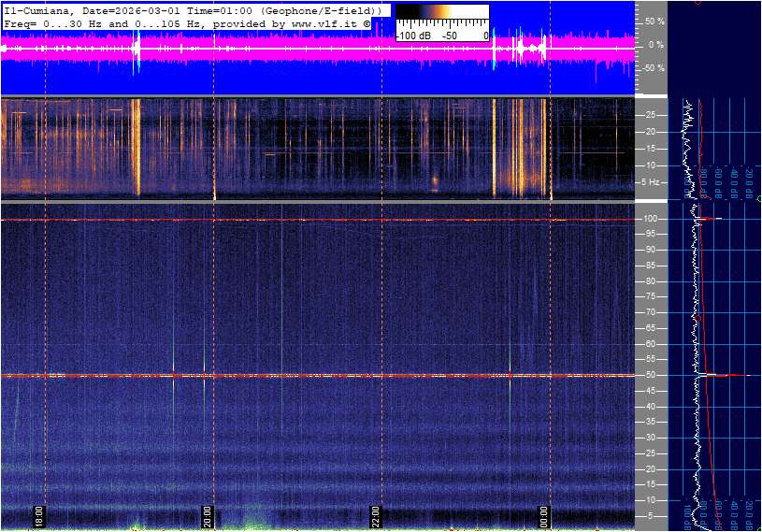Click the 50 Hz frequency axis label
Screen dimensions: 762x532
(651, 375)
